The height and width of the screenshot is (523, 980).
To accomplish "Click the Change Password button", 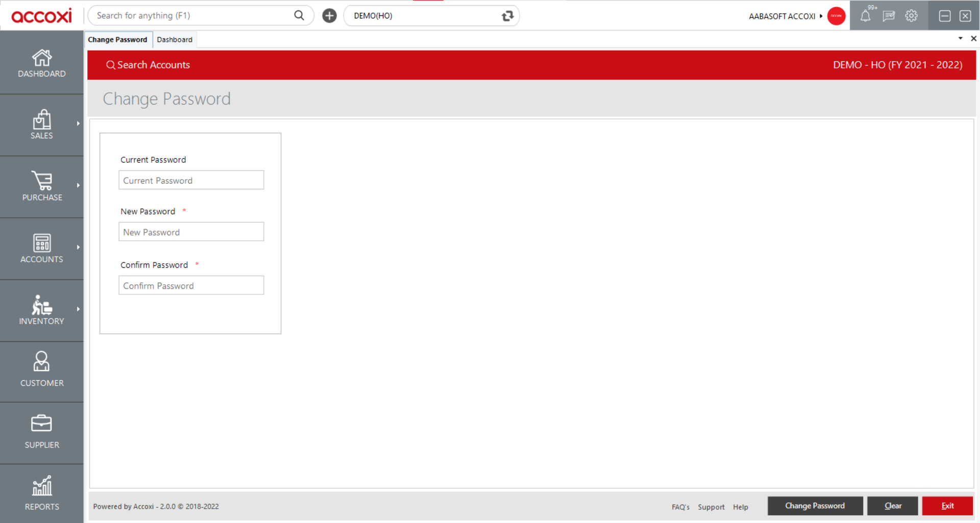I will click(815, 506).
